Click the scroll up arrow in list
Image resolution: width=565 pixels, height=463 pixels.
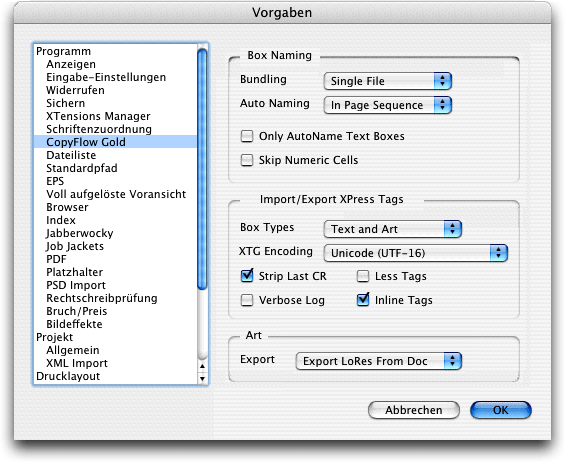[202, 366]
